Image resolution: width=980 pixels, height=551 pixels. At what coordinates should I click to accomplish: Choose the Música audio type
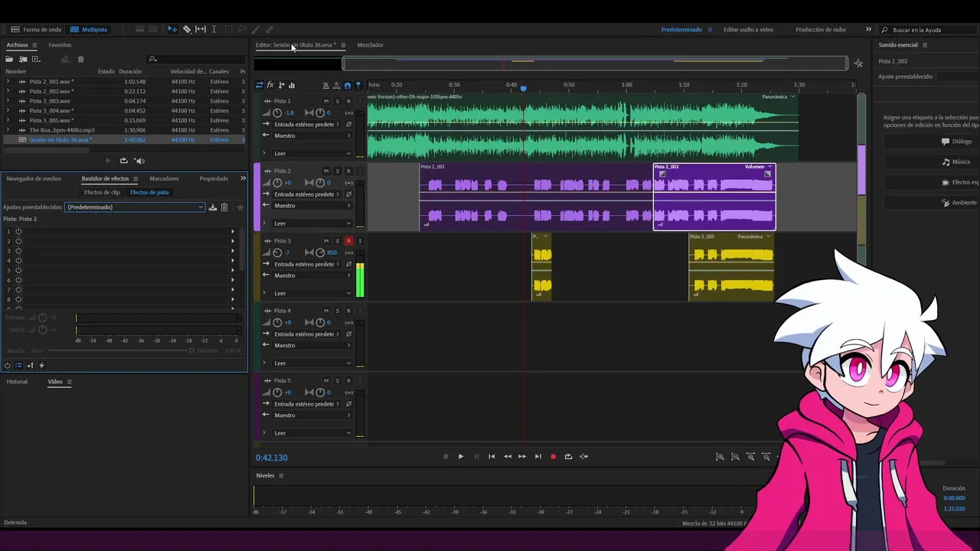931,162
